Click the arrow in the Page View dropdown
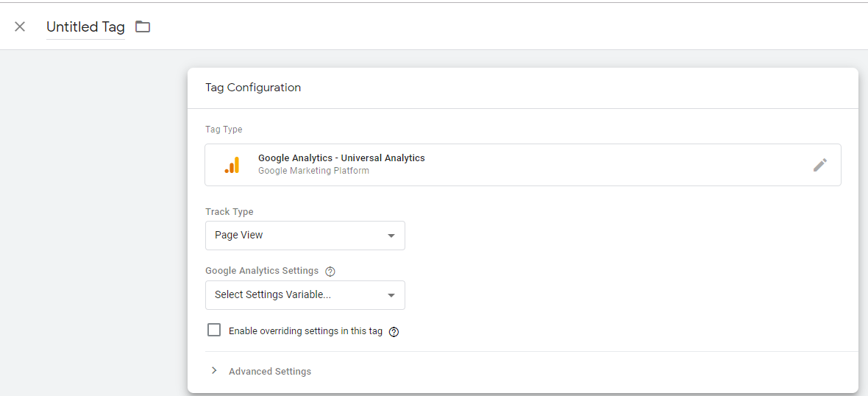Image resolution: width=868 pixels, height=396 pixels. tap(391, 236)
